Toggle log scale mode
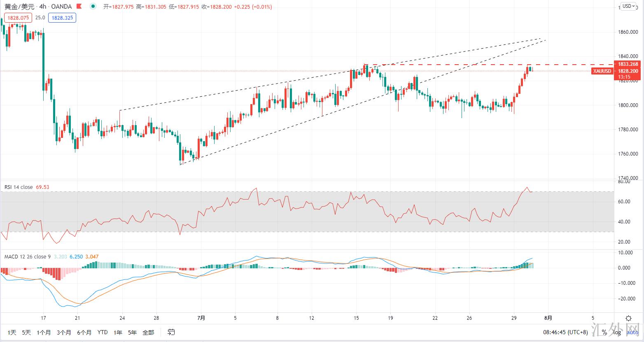 click(x=618, y=332)
